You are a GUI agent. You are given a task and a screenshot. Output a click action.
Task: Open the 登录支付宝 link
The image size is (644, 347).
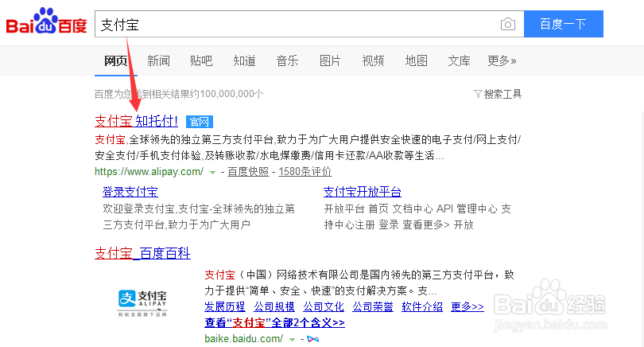pos(130,192)
